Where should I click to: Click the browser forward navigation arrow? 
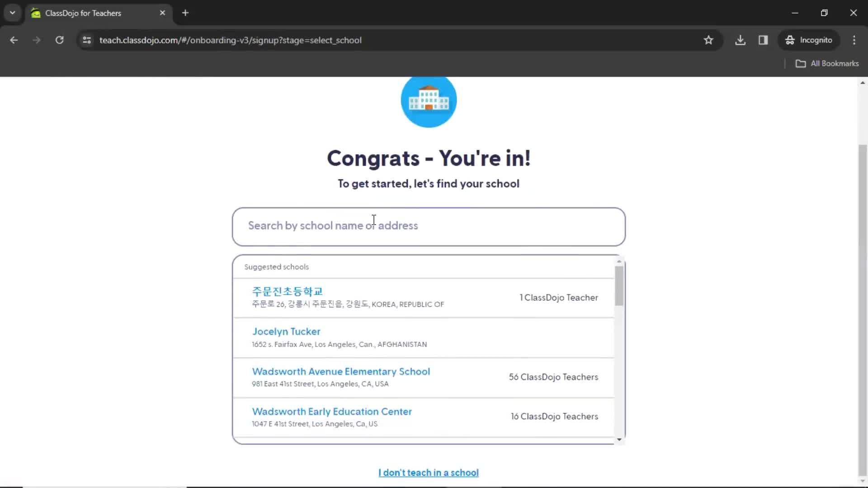tap(36, 40)
